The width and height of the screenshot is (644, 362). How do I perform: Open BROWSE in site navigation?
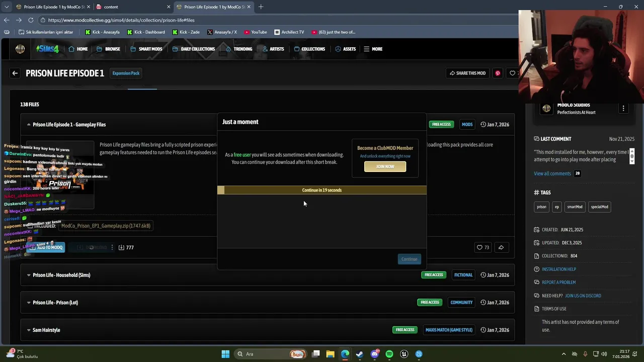(108, 49)
